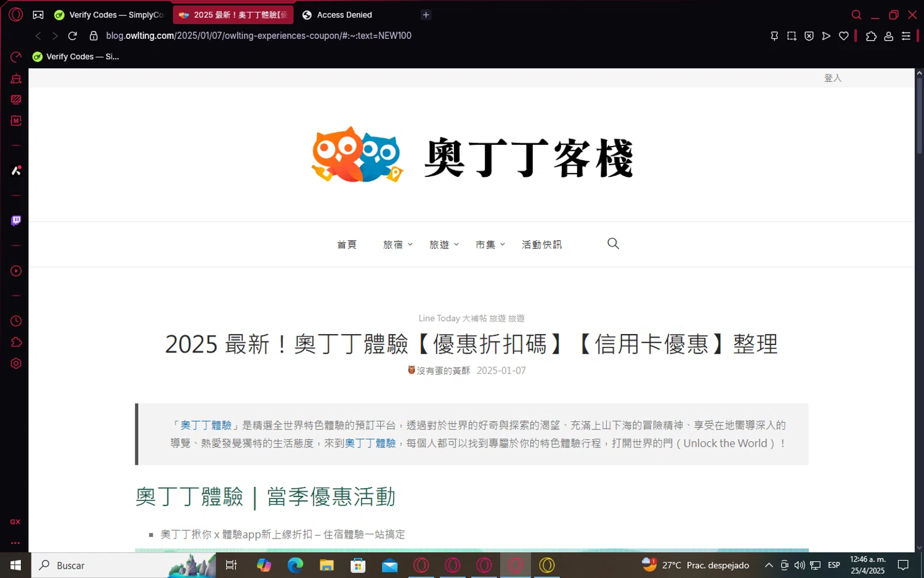Open the Aria AI sidebar icon
This screenshot has width=924, height=578.
click(16, 170)
